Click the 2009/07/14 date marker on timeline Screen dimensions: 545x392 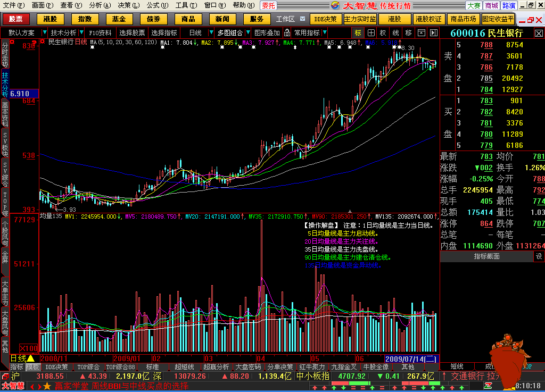click(x=412, y=358)
